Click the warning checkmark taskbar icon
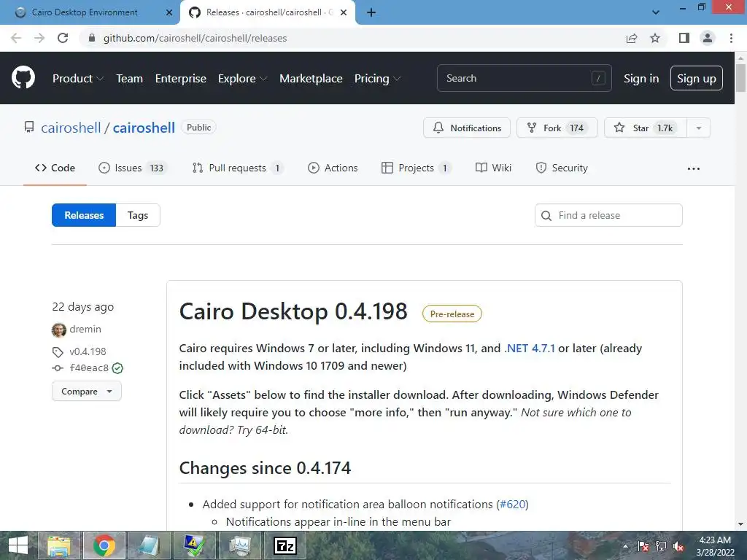 [x=194, y=545]
